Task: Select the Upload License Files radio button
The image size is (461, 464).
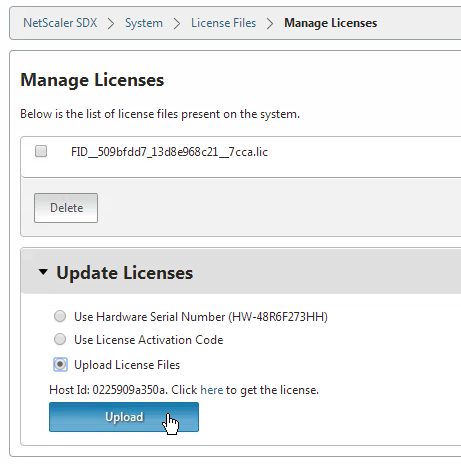Action: 60,364
